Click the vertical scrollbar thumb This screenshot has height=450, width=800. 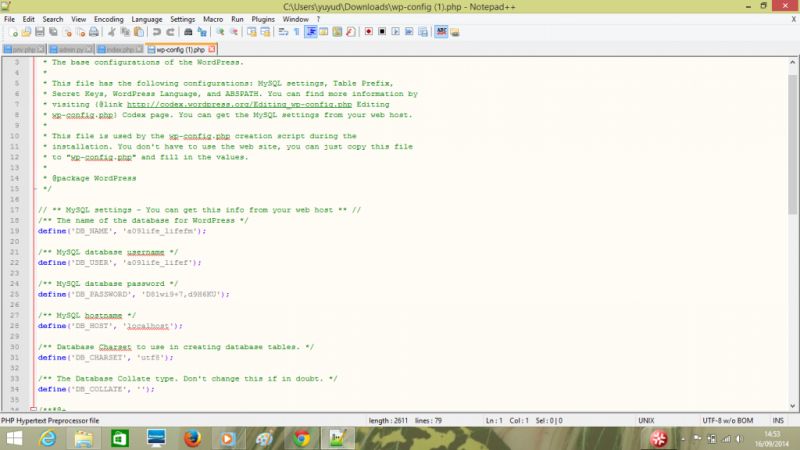pos(792,144)
